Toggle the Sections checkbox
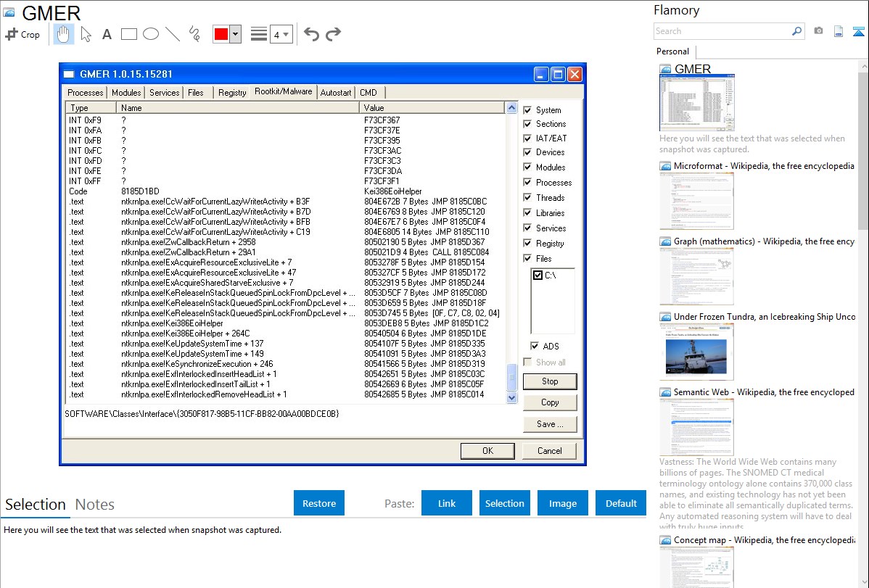The image size is (869, 588). pos(527,123)
